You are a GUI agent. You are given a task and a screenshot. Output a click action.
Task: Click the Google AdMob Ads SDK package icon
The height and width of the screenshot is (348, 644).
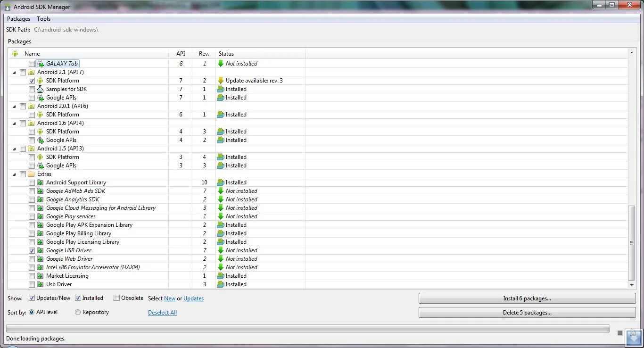41,191
